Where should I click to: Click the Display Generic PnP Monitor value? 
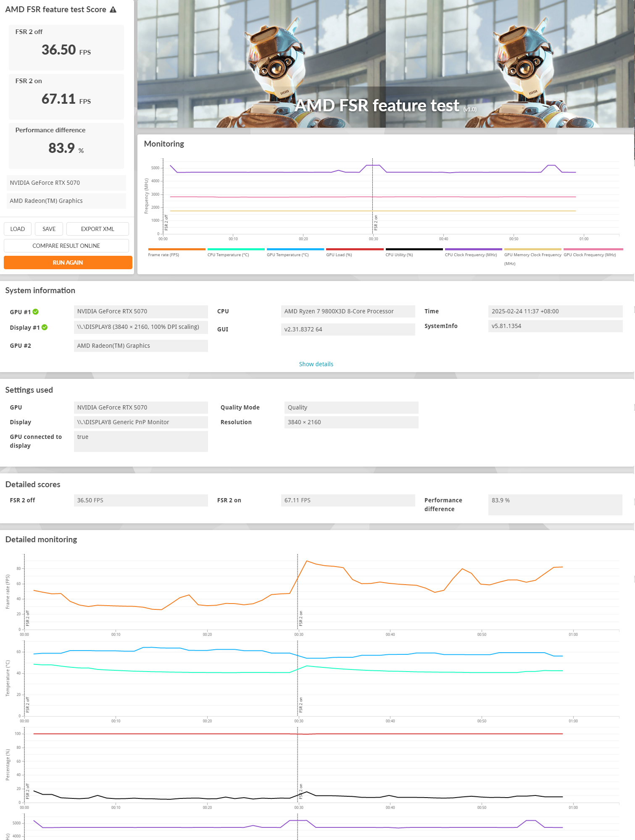coord(141,422)
